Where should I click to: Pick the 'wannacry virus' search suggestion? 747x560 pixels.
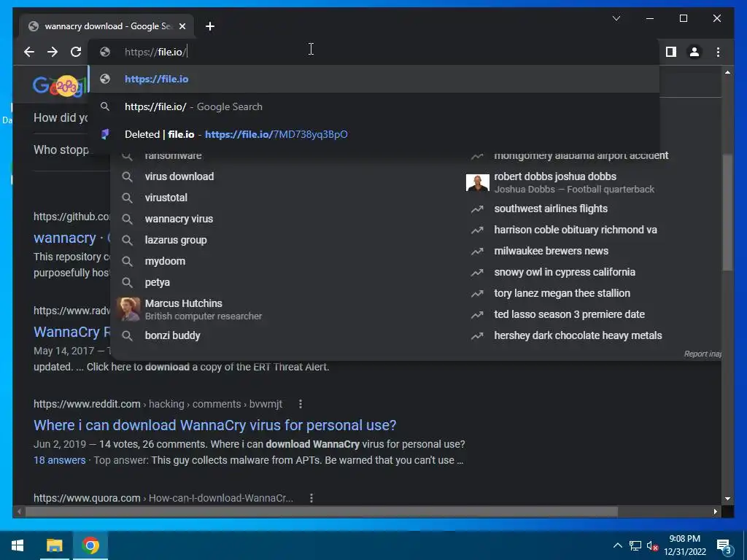(179, 219)
